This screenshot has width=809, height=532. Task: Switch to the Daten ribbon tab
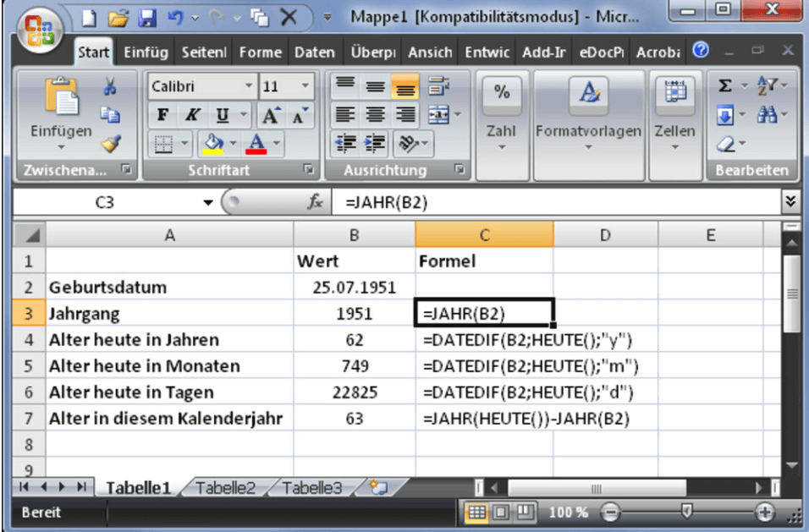click(314, 52)
